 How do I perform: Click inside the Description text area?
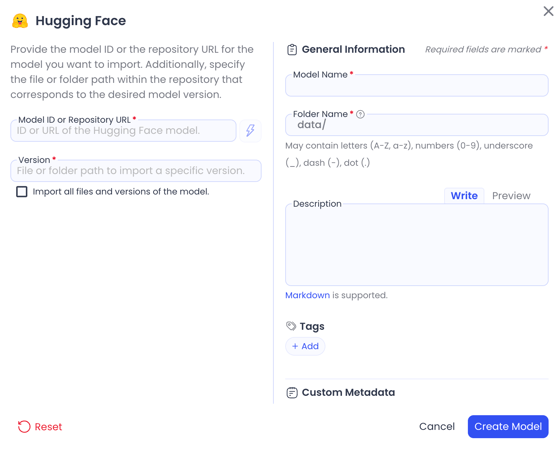417,245
